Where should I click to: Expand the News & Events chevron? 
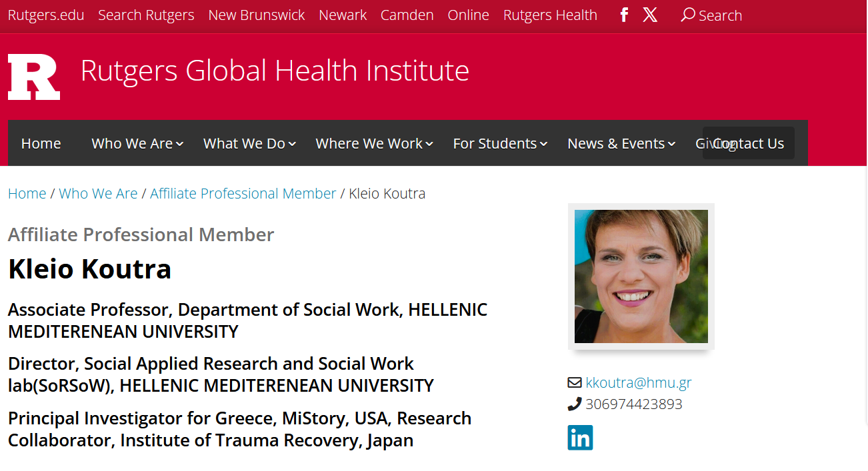click(671, 144)
